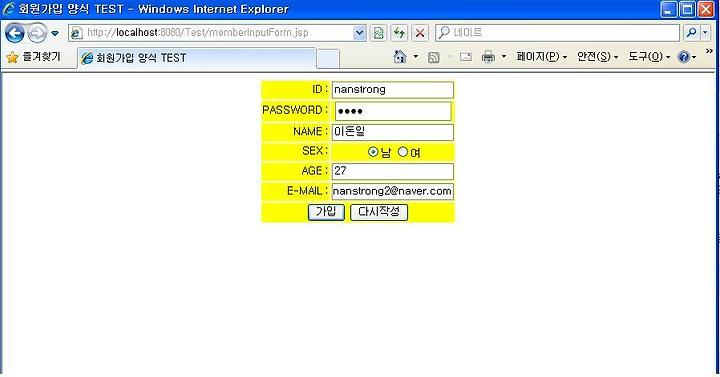Screen dimensions: 720x377
Task: Expand the Home button dropdown arrow
Action: pyautogui.click(x=416, y=56)
